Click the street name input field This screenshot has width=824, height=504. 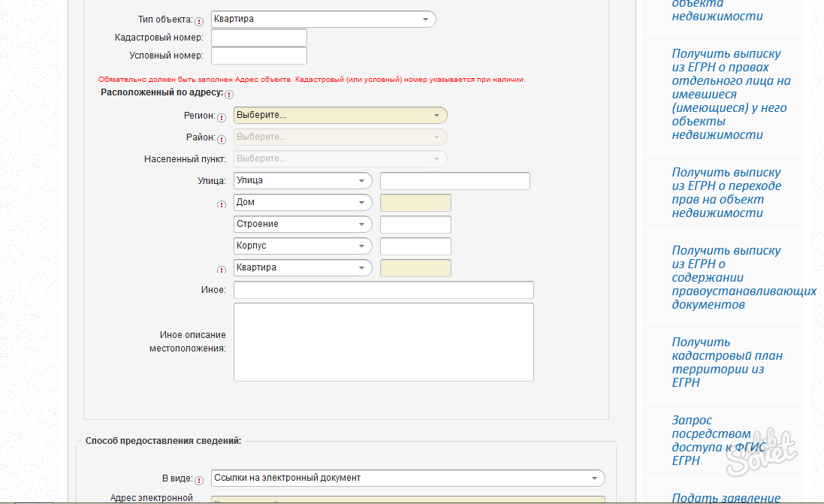tap(455, 181)
